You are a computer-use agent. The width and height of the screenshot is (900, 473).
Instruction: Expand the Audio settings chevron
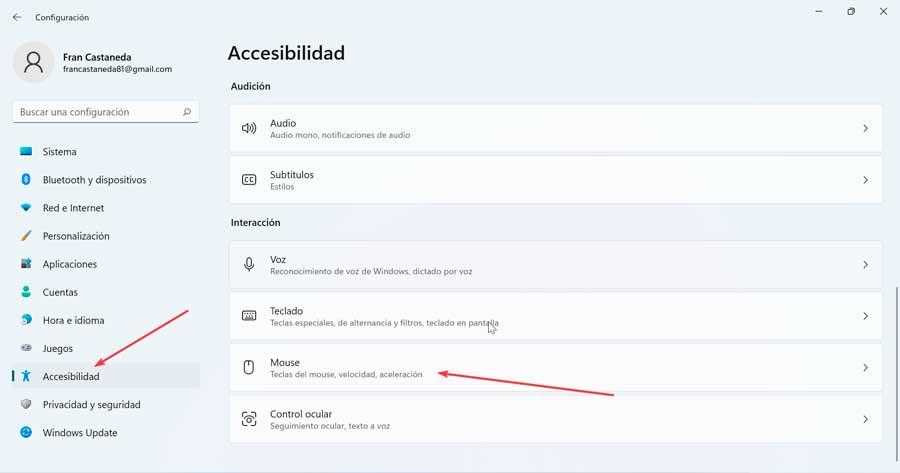coord(865,129)
